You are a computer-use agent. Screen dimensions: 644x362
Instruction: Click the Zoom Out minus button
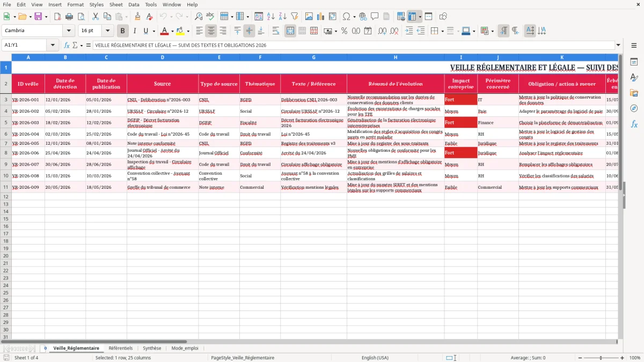[x=580, y=358]
